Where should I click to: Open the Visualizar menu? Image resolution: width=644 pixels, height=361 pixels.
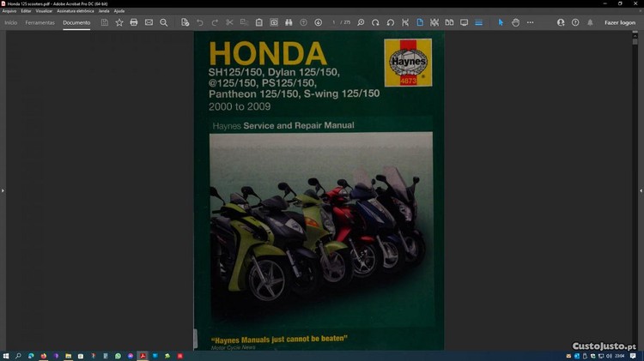(44, 10)
